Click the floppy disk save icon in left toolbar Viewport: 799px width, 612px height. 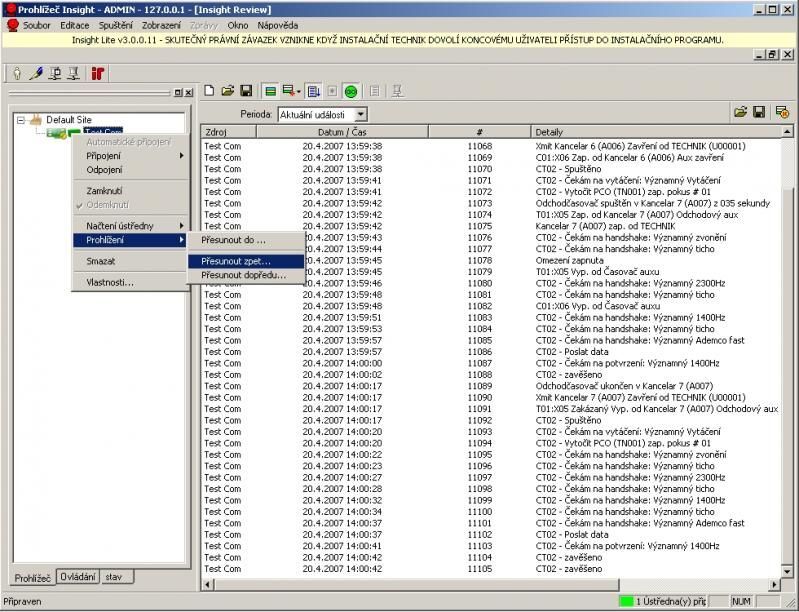click(x=244, y=91)
